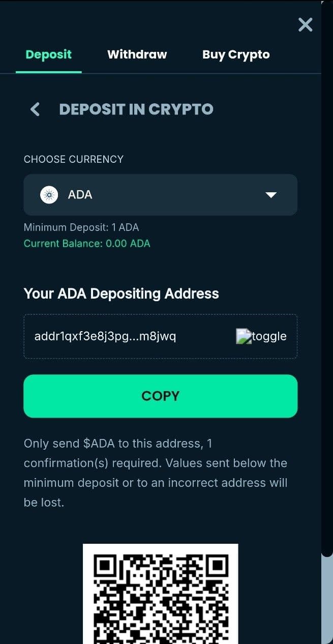Switch to the Deposit tab
The image size is (333, 644).
pyautogui.click(x=49, y=54)
